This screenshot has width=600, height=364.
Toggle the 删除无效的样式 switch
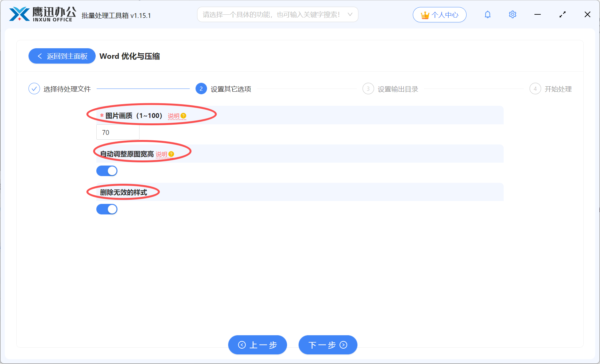click(107, 209)
